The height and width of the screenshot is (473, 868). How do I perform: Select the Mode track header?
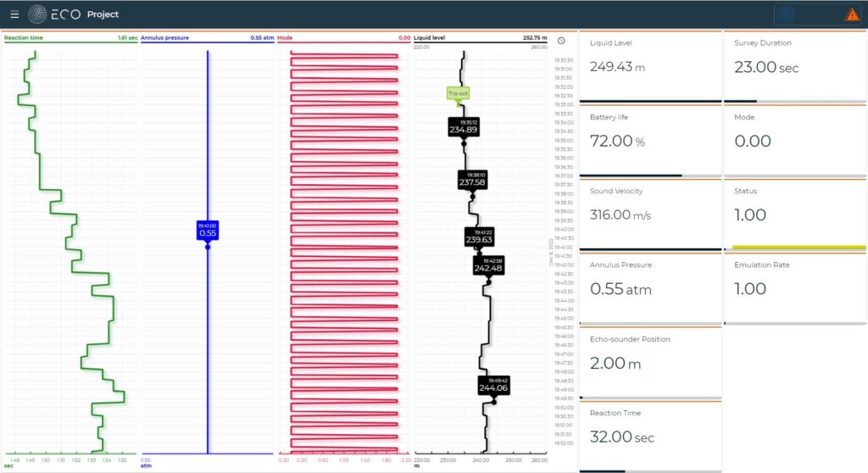pyautogui.click(x=286, y=38)
